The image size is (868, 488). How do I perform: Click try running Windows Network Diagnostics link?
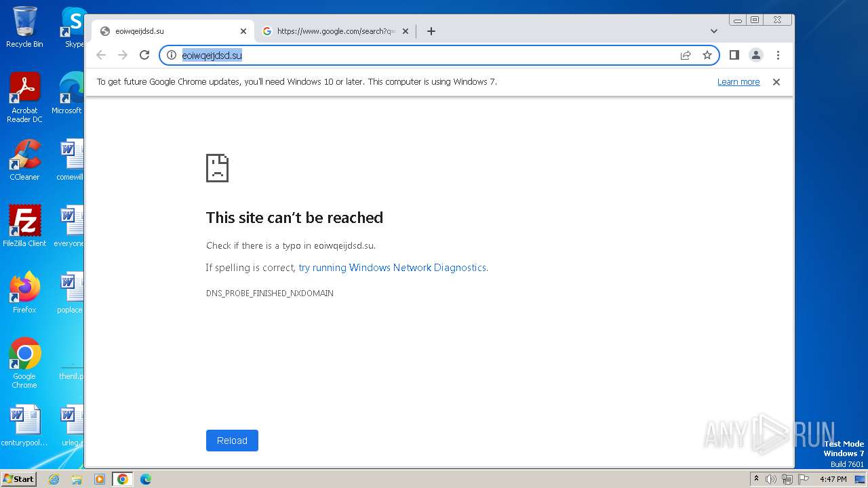(392, 268)
